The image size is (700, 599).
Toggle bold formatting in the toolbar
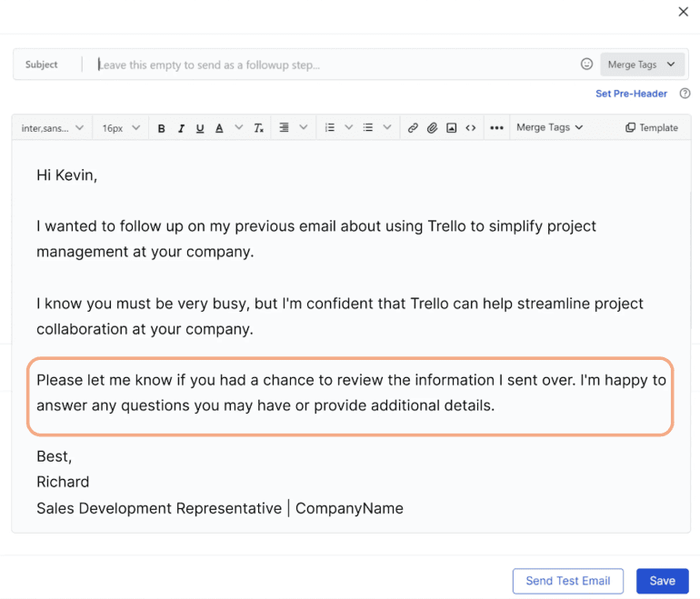[162, 128]
